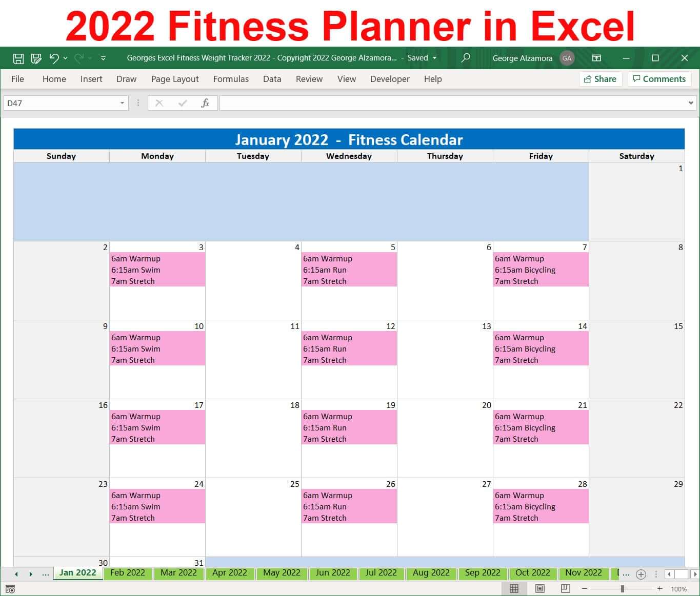
Task: Click the George Alzamora GA account avatar
Action: 567,58
